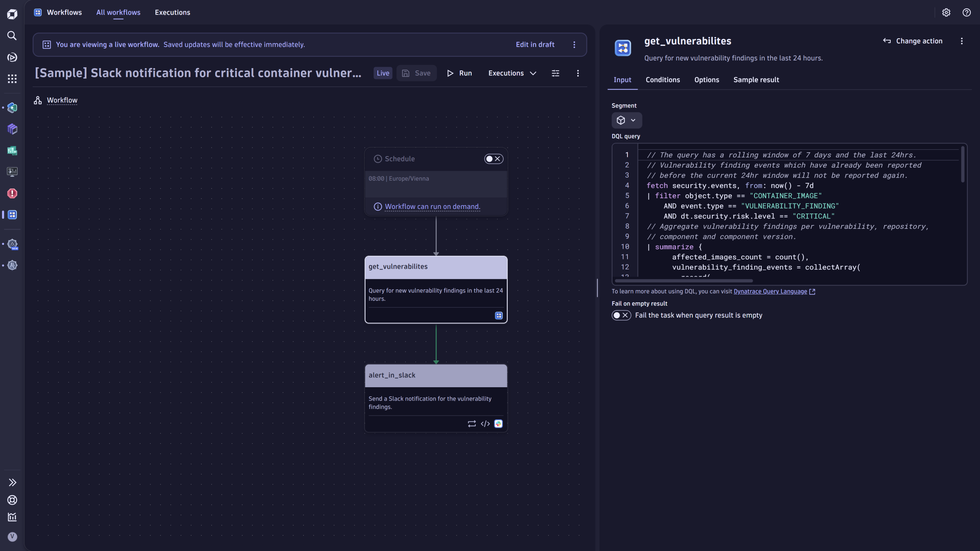Open the Dynatrace Query Language documentation link
Viewport: 980px width, 551px height.
[771, 291]
